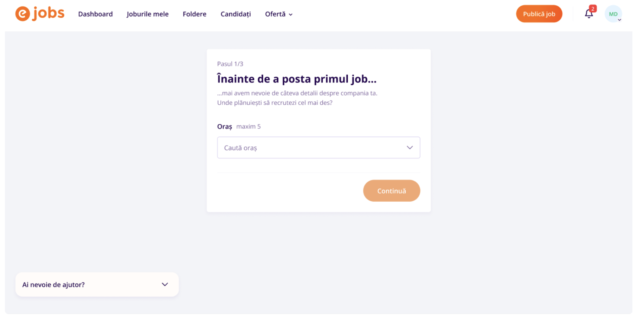Open the Ofertă menu

point(279,14)
